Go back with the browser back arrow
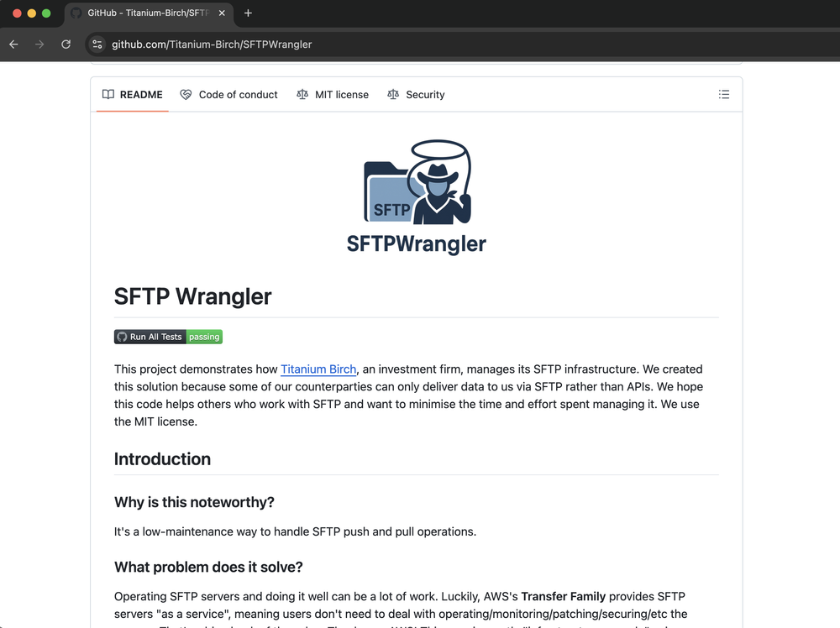The height and width of the screenshot is (628, 840). pos(14,44)
